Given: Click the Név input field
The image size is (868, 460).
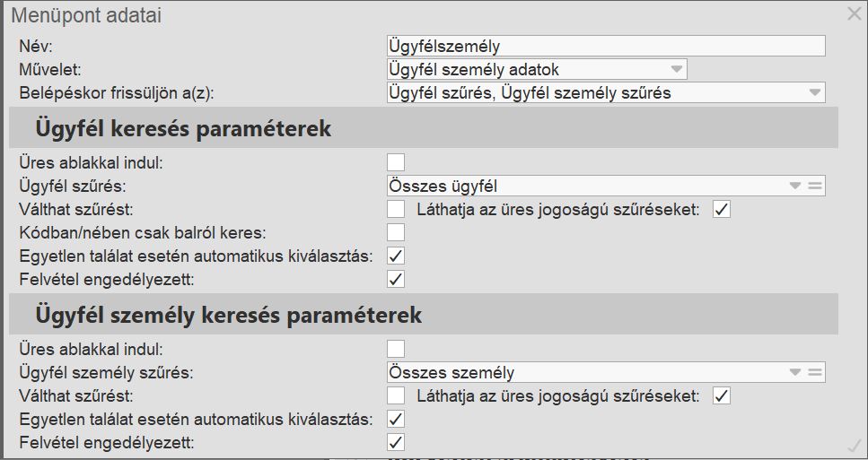Looking at the screenshot, I should coord(605,46).
